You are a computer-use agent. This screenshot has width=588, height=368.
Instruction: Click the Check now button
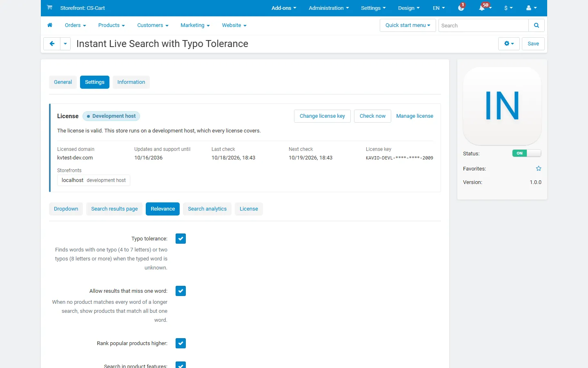(372, 116)
